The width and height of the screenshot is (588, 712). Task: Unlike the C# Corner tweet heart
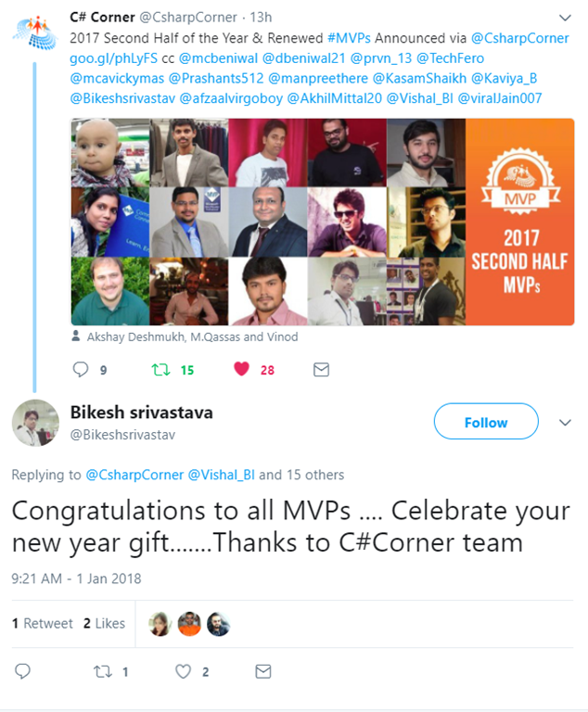pos(242,369)
